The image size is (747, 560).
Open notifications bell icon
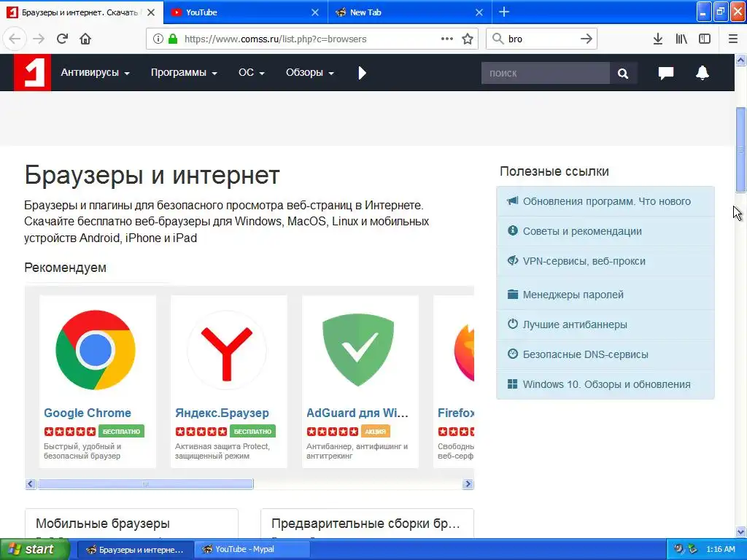tap(703, 73)
